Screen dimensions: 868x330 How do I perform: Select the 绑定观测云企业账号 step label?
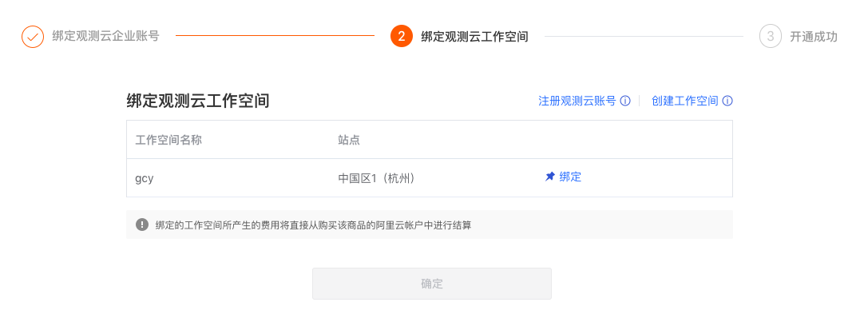tap(105, 37)
